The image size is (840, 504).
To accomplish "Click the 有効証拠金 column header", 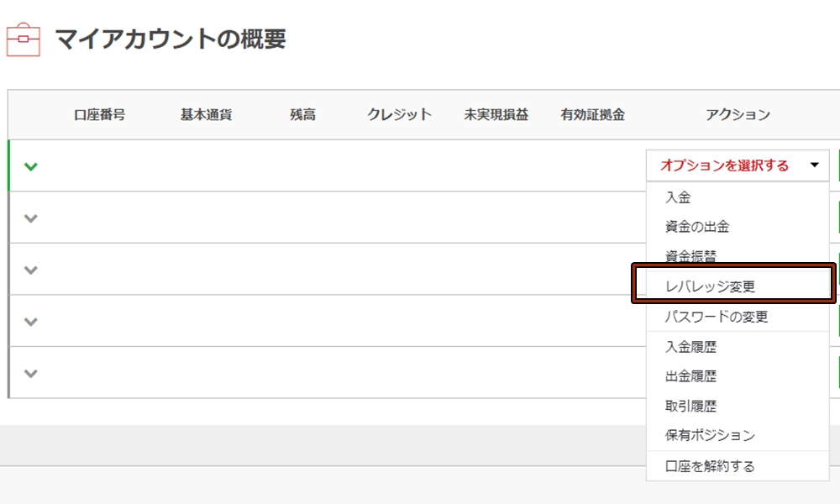I will point(592,115).
